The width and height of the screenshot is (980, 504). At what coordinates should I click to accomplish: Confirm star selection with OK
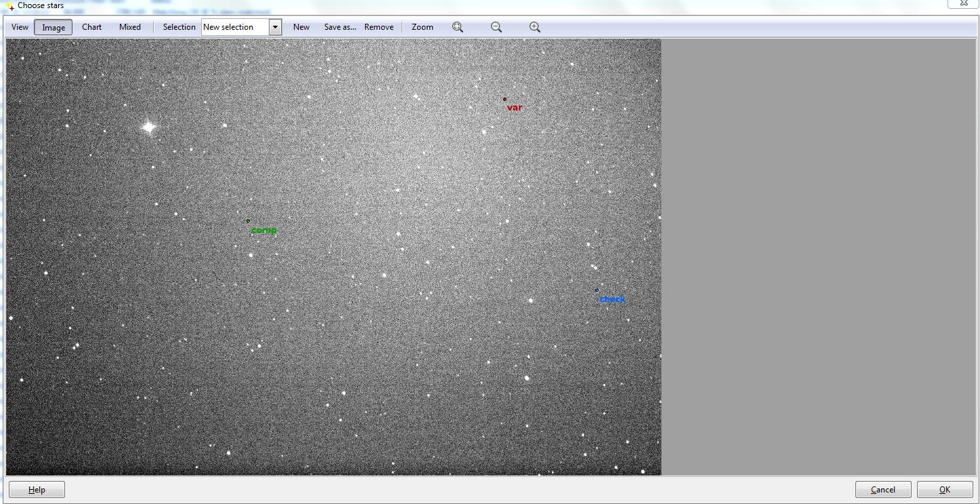click(x=945, y=490)
